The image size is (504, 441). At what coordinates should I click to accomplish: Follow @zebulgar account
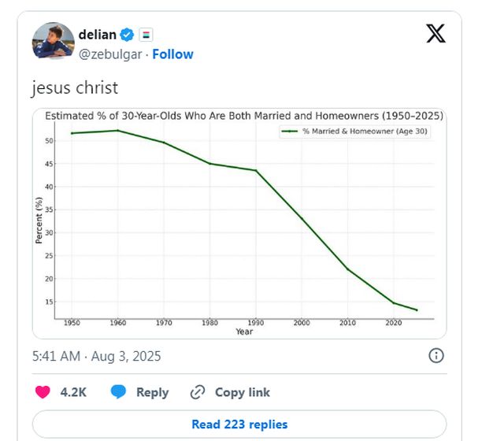pyautogui.click(x=172, y=54)
